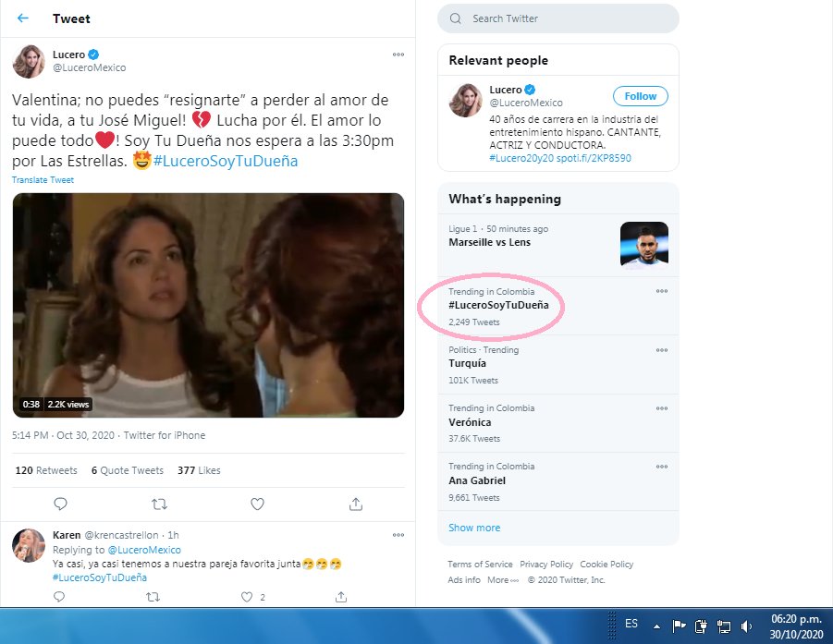Show hidden tray icons with the up arrow
Screen dimensions: 833x644
click(x=656, y=627)
